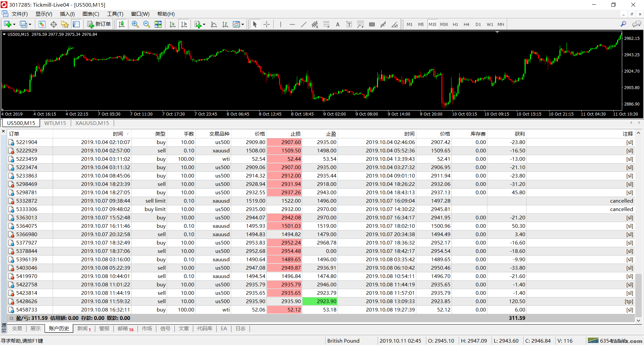This screenshot has width=644, height=345.
Task: Zoom in on the chart
Action: (x=135, y=24)
